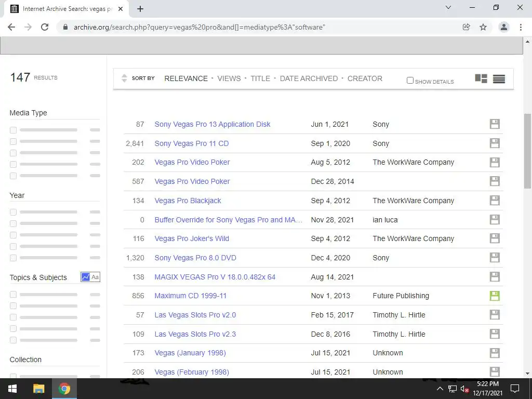Open the Vegas Pro Blackjack link
Screen dimensions: 532x399
[x=188, y=201]
